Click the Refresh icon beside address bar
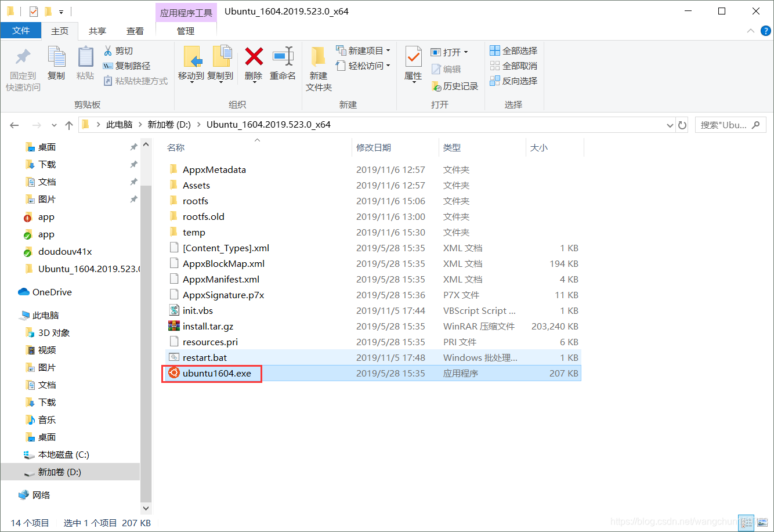The width and height of the screenshot is (774, 532). [x=683, y=125]
